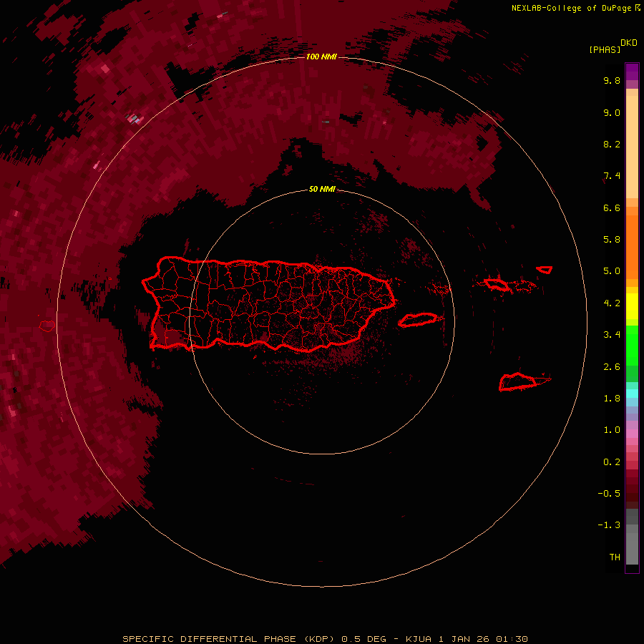Screen dimensions: 644x644
Task: Click the 6.6 legend value
Action: 612,208
